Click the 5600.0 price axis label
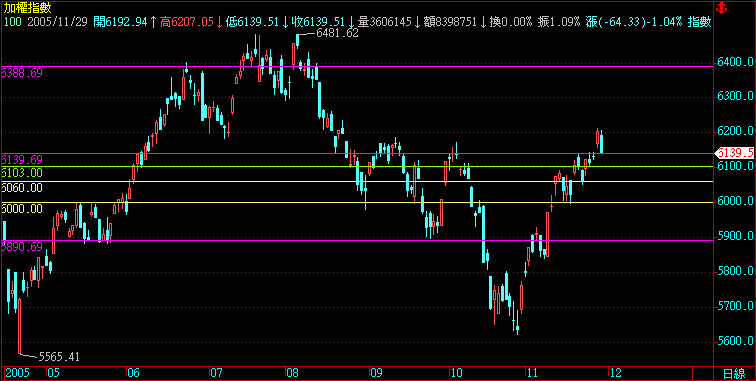 [x=736, y=341]
